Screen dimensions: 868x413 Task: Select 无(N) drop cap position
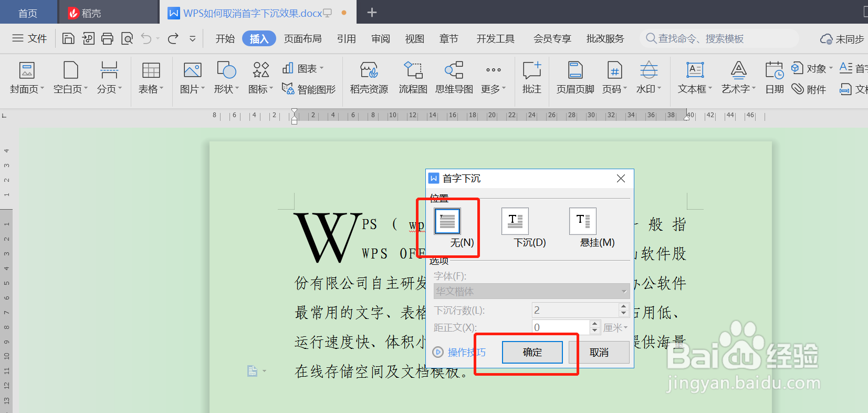pos(447,221)
